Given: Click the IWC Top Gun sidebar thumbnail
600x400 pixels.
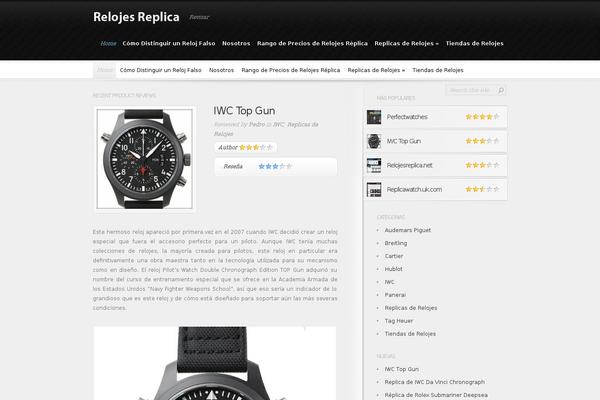Looking at the screenshot, I should point(374,141).
